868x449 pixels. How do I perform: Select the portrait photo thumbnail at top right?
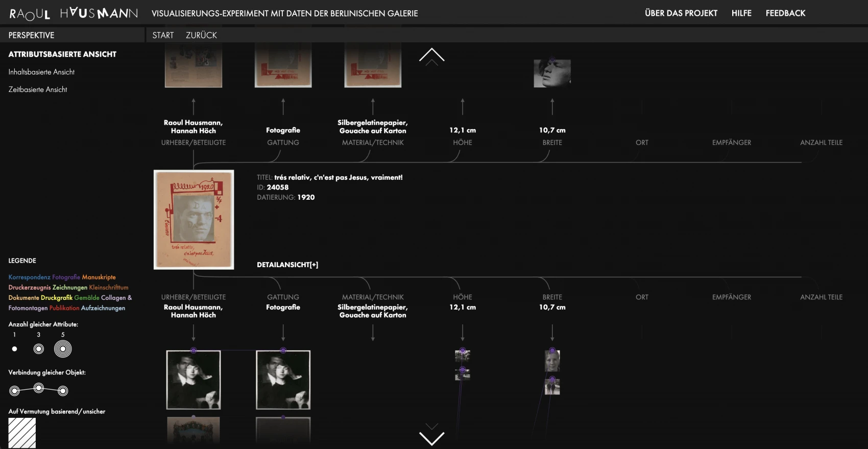coord(552,73)
